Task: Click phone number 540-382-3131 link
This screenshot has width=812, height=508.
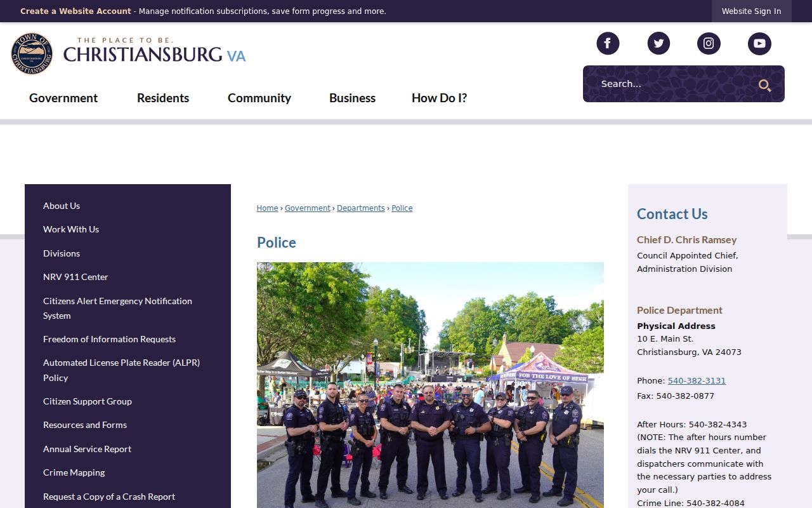Action: pyautogui.click(x=697, y=381)
